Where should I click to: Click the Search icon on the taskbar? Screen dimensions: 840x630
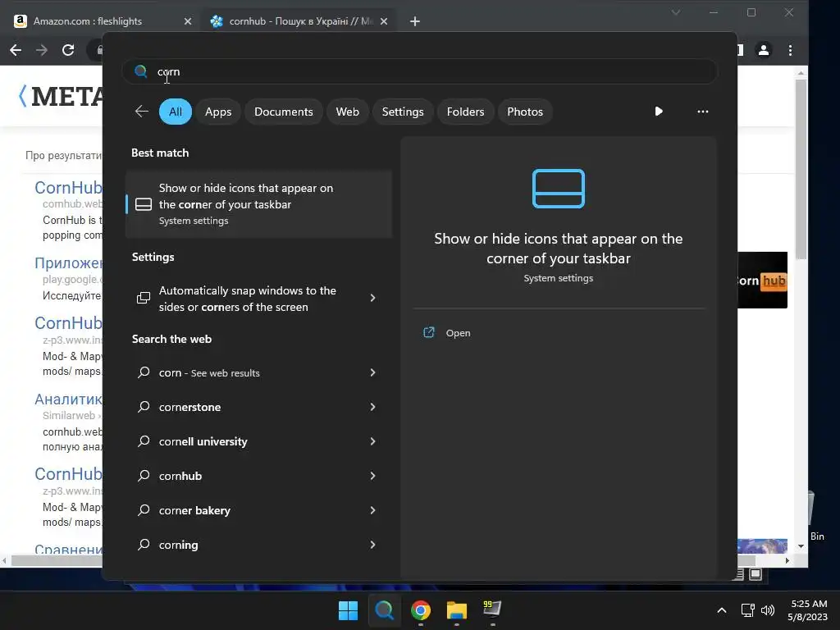coord(384,610)
